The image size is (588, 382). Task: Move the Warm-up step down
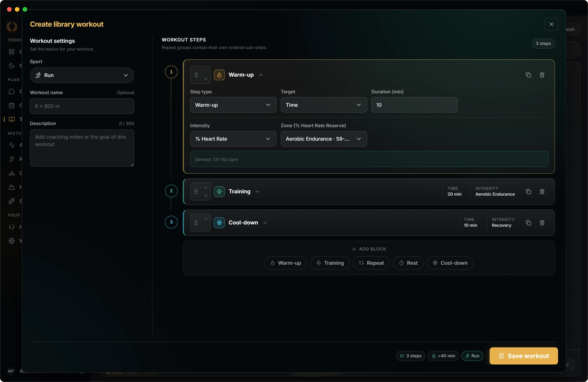coord(206,79)
